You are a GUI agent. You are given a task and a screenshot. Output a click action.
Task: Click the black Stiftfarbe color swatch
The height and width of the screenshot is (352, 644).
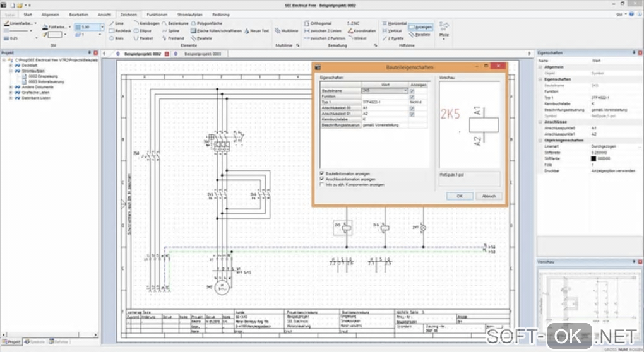pyautogui.click(x=595, y=159)
